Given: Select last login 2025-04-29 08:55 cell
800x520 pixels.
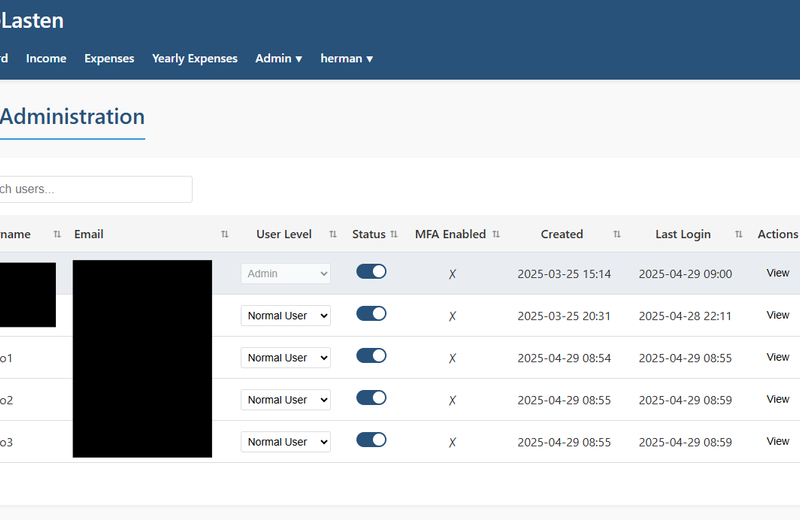Looking at the screenshot, I should [685, 358].
